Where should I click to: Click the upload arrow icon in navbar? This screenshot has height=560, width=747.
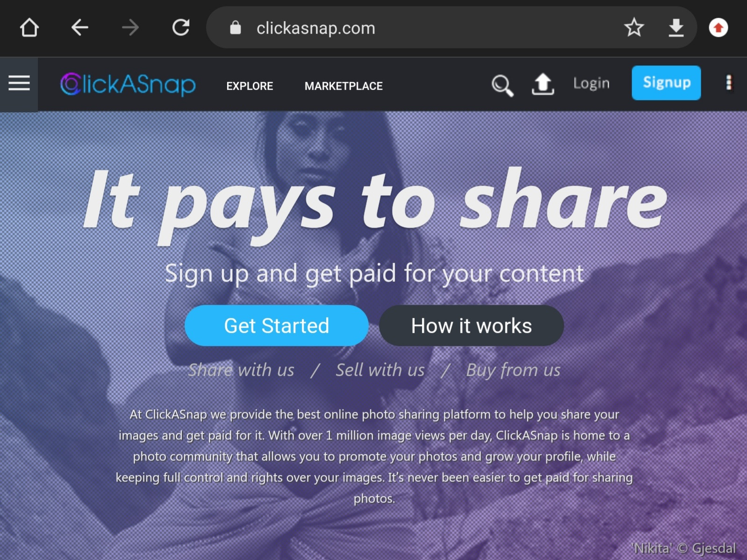(x=543, y=84)
